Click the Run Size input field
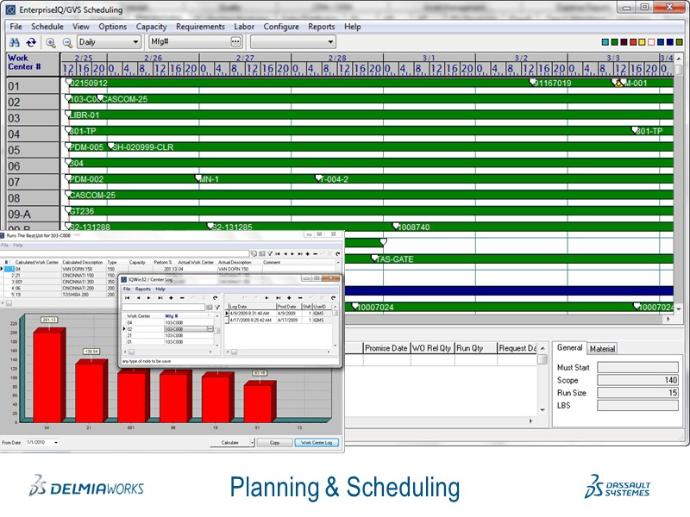Screen dimensions: 690x517 tap(638, 393)
